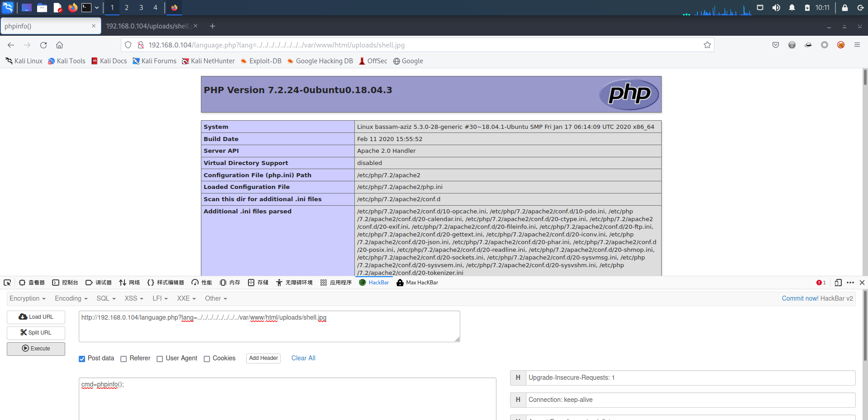This screenshot has height=420, width=868.
Task: Toggle responsive design mode in devtools
Action: point(838,283)
